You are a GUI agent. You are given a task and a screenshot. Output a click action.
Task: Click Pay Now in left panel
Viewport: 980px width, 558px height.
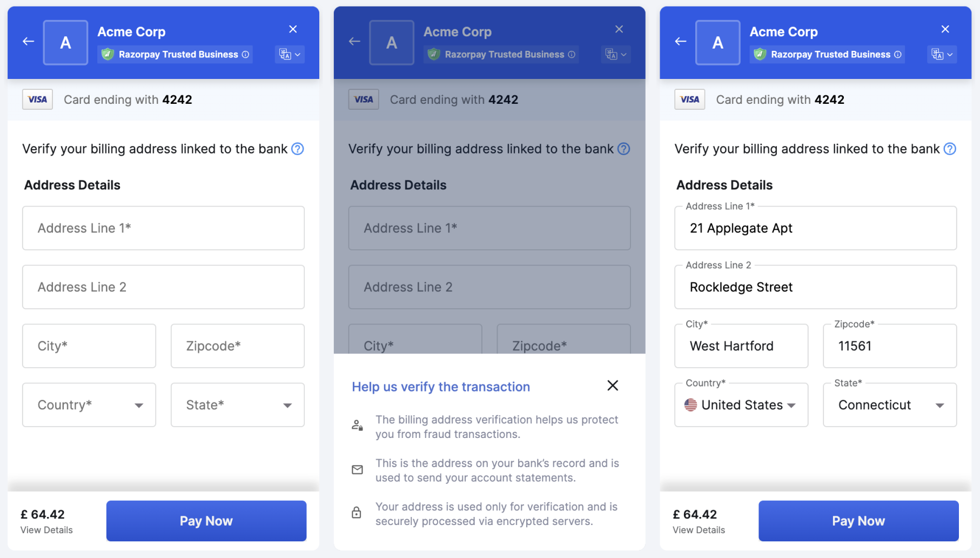206,521
